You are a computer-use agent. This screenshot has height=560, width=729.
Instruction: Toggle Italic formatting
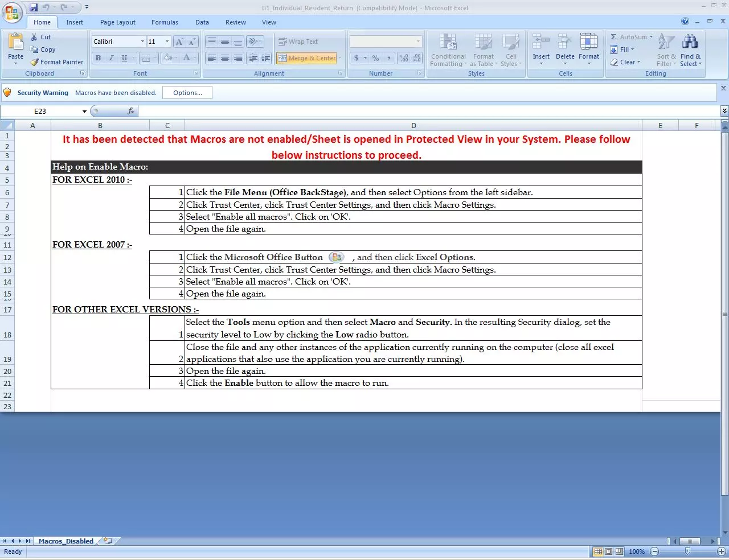click(x=111, y=58)
